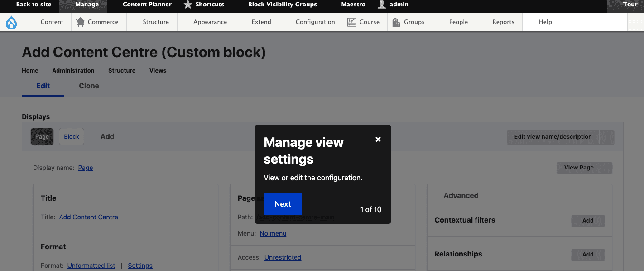
Task: Click Add next to Relationships
Action: (x=588, y=255)
